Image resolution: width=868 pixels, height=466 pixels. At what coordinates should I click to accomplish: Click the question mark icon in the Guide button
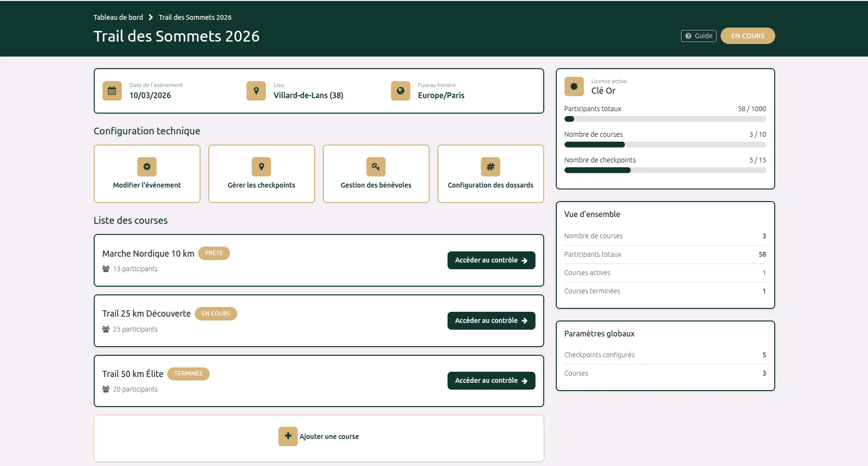tap(688, 36)
